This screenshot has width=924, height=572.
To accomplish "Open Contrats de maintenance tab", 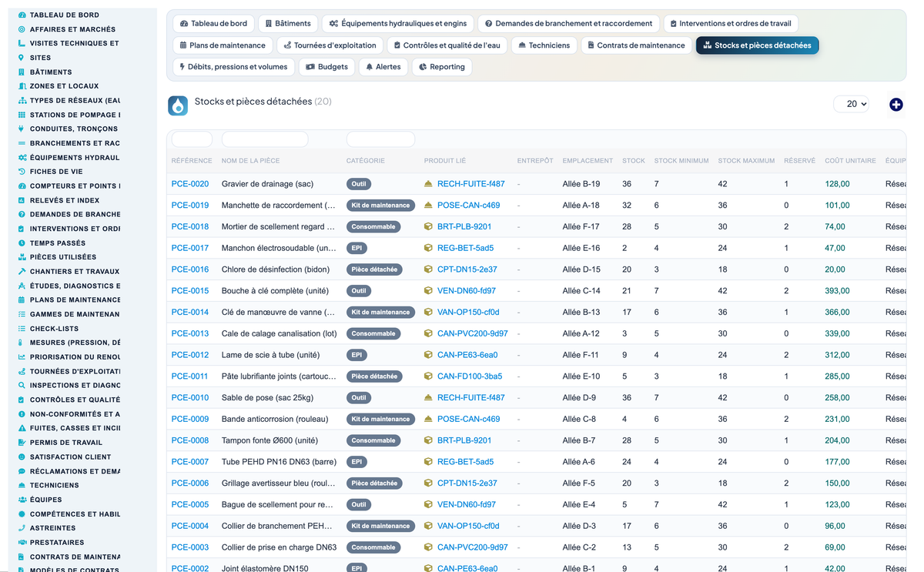I will [636, 45].
